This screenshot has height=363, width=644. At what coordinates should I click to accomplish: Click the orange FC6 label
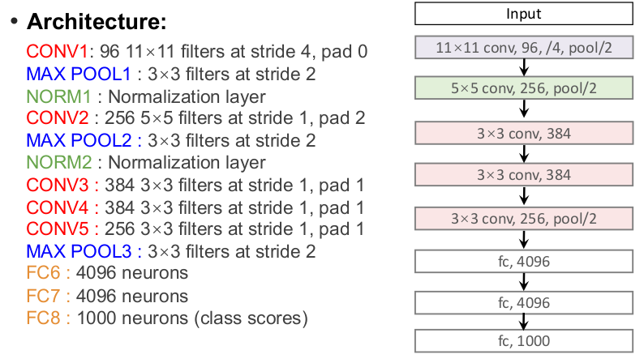(42, 273)
